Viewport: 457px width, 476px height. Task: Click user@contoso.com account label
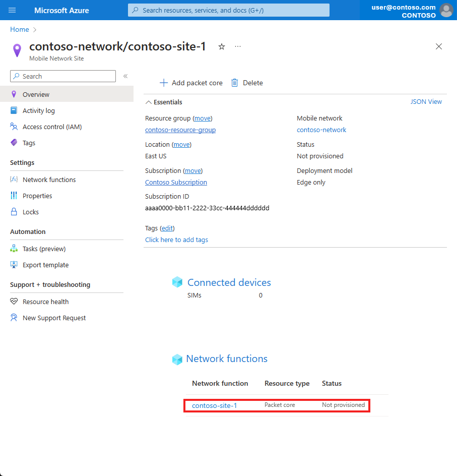[403, 7]
